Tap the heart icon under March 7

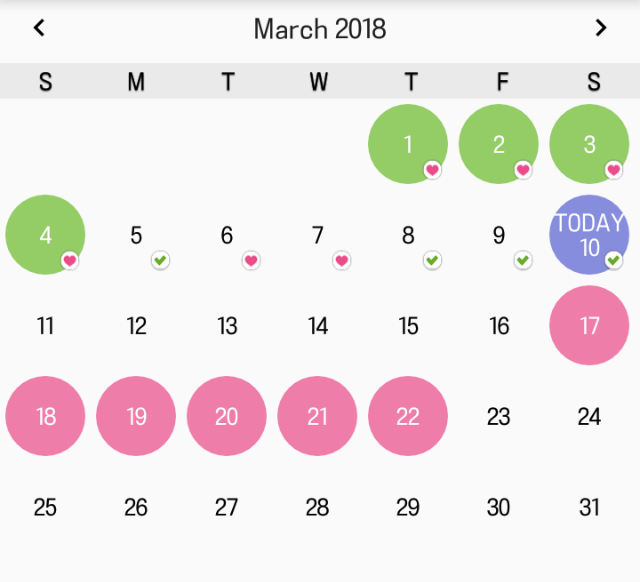coord(342,261)
